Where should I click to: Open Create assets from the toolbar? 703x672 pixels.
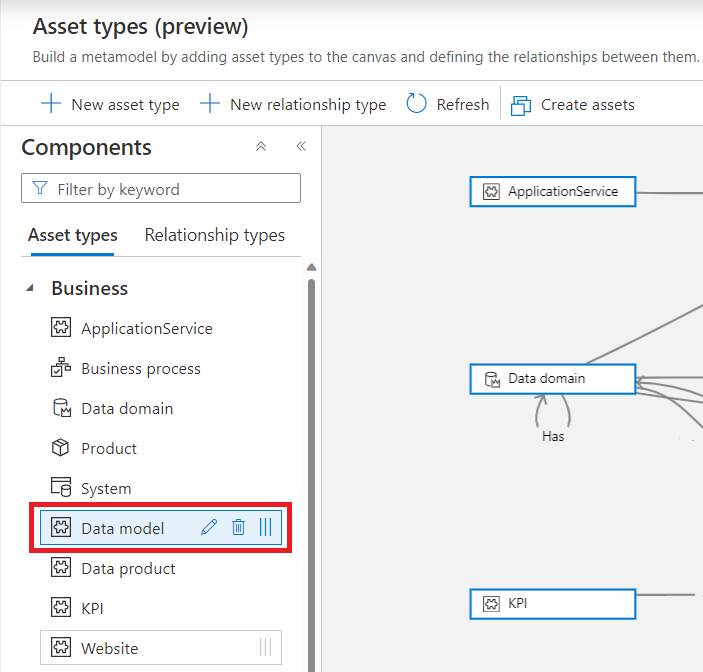pos(573,104)
